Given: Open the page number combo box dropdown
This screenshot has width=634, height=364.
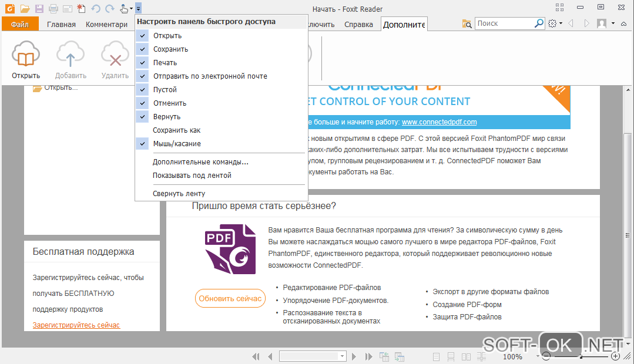Looking at the screenshot, I should pos(342,356).
